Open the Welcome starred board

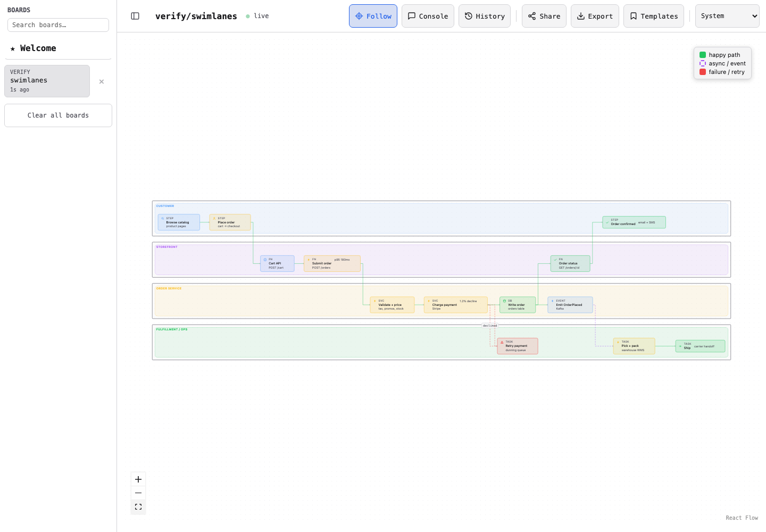click(x=58, y=48)
